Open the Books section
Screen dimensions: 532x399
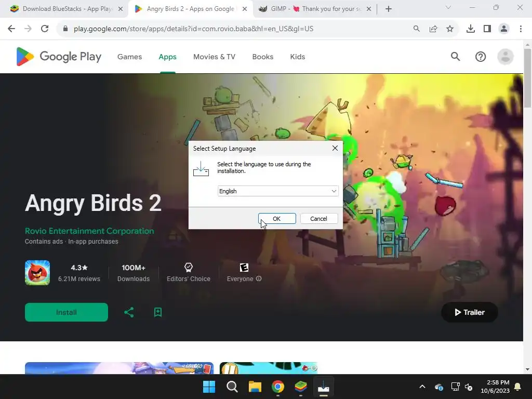tap(262, 57)
